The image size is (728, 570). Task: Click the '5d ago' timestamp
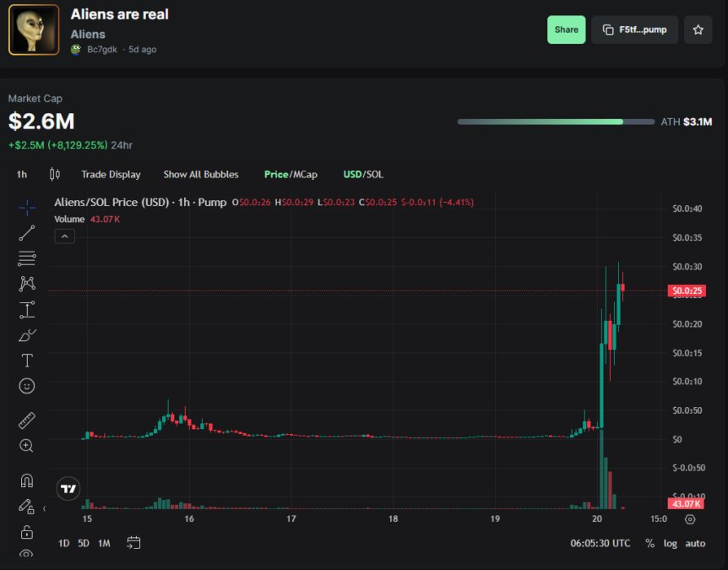[x=143, y=49]
